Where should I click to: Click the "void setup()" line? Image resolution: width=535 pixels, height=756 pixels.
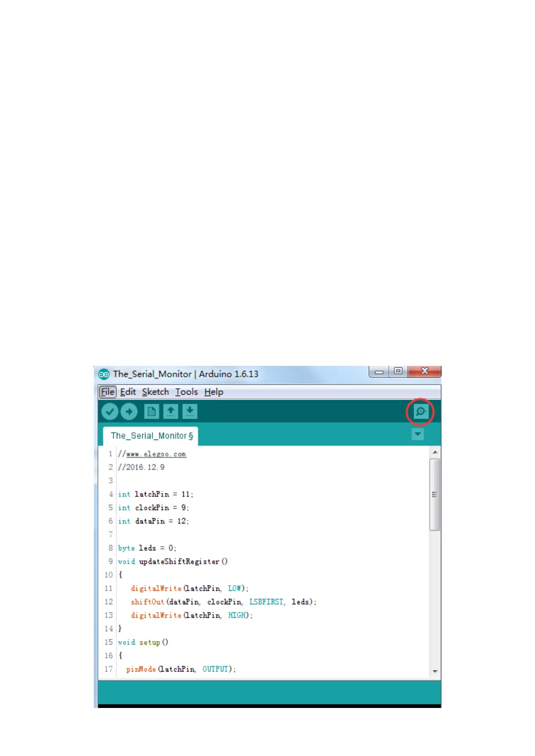click(x=143, y=642)
